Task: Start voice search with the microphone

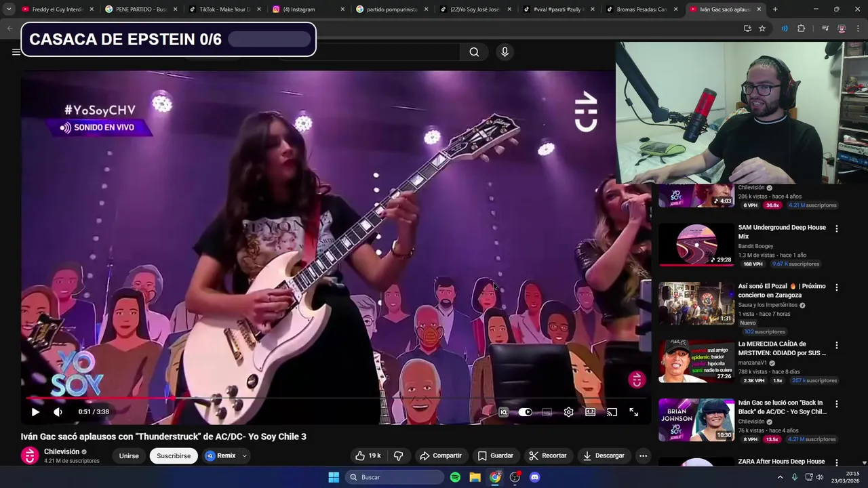Action: click(x=505, y=52)
